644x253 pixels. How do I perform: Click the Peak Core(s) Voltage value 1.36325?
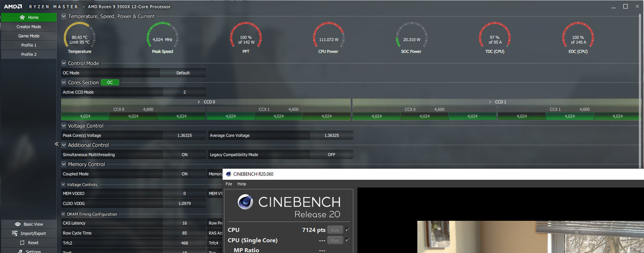click(184, 136)
